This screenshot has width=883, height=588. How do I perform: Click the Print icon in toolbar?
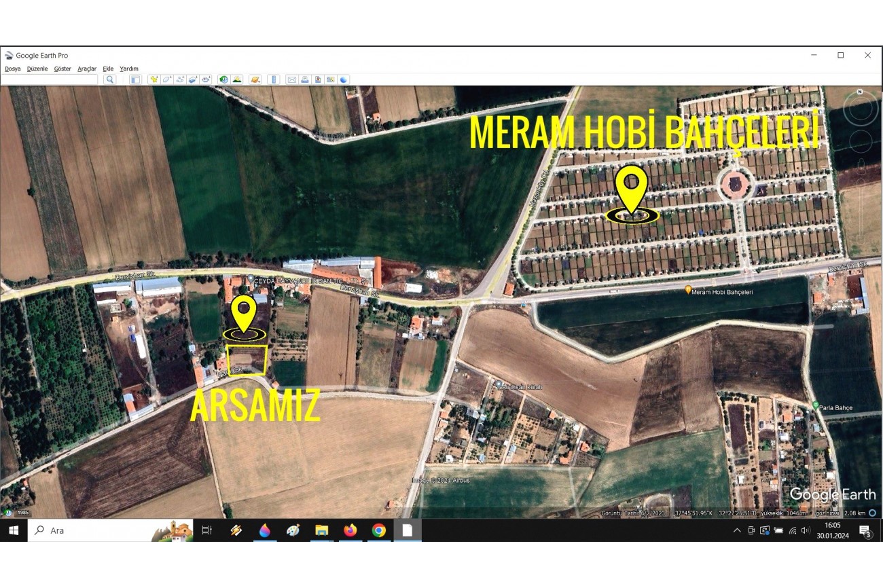coord(305,79)
